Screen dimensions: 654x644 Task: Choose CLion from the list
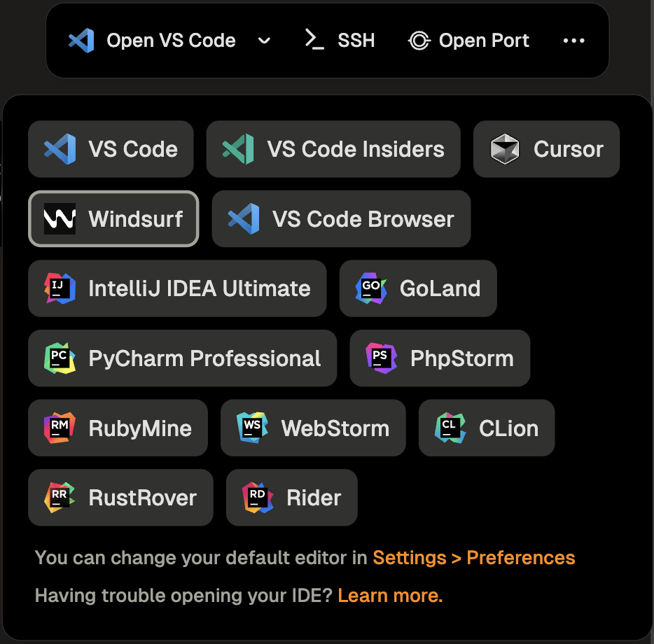pyautogui.click(x=487, y=428)
